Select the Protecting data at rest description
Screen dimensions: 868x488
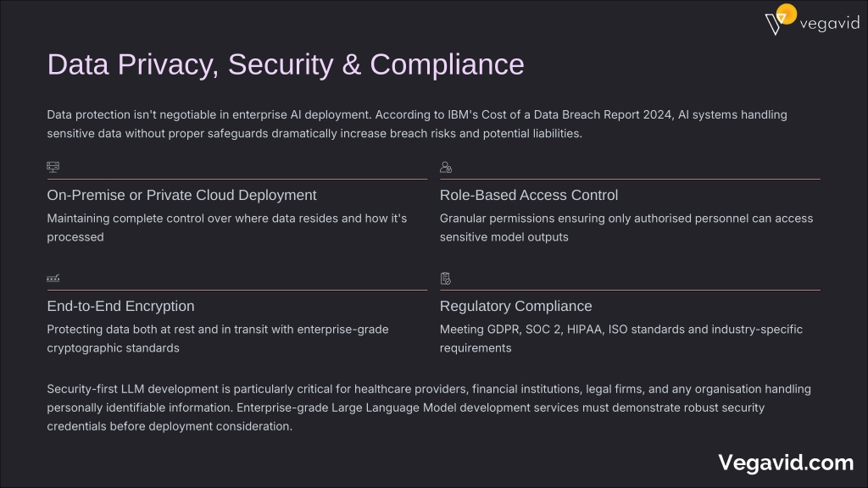pos(218,338)
